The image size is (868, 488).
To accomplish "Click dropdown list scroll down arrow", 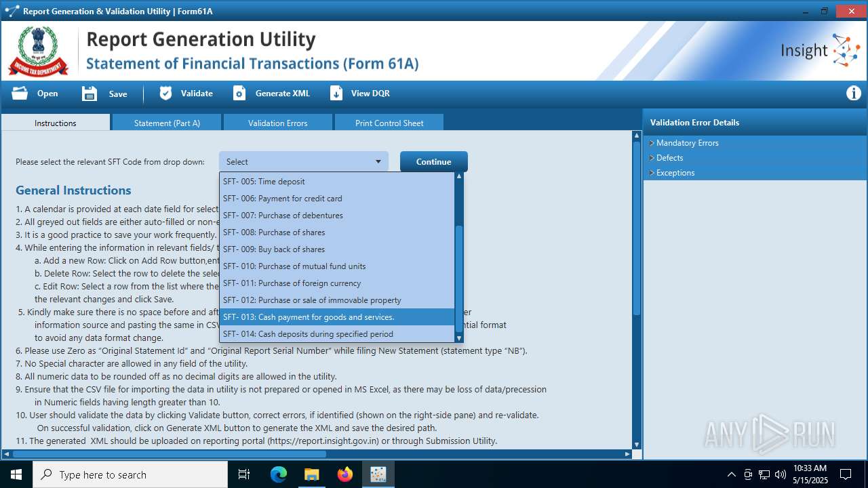I will [459, 338].
